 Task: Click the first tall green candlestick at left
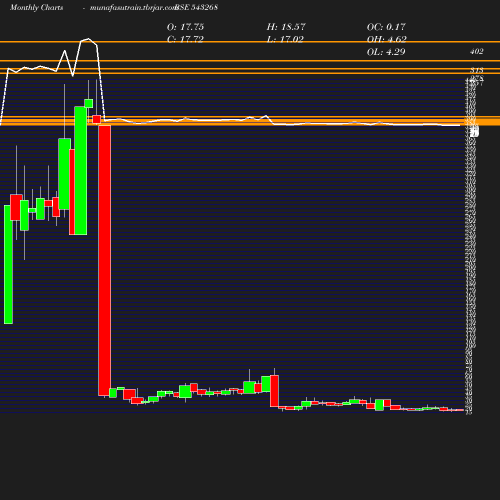pyautogui.click(x=8, y=264)
